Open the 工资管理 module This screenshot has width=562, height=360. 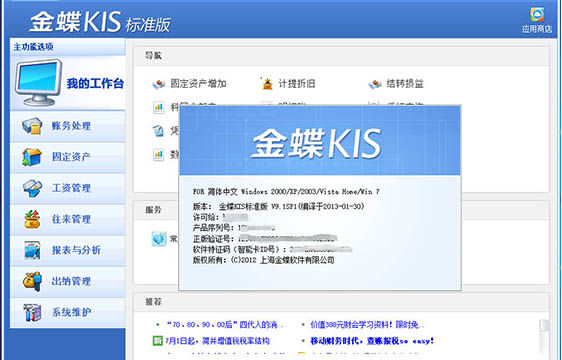click(67, 188)
